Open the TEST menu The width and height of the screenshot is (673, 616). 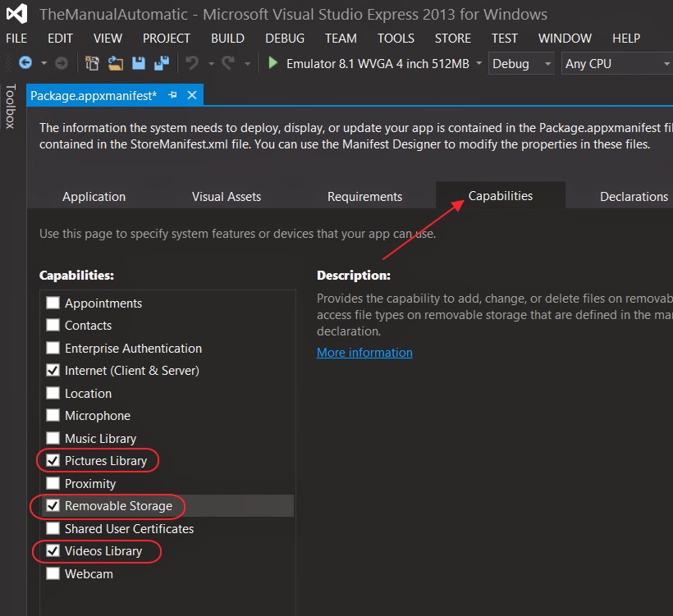[504, 39]
